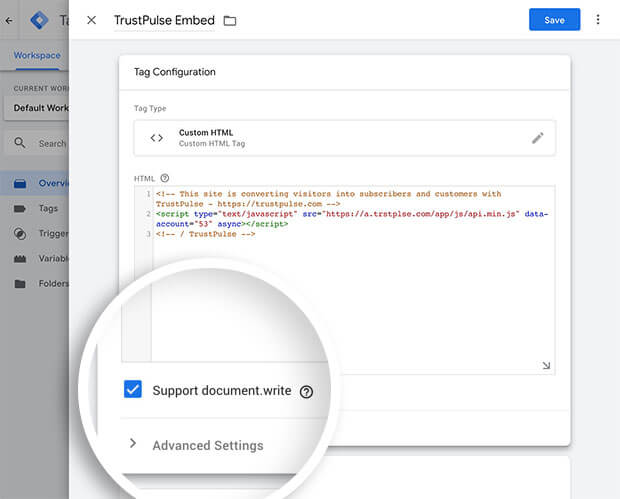Viewport: 620px width, 499px height.
Task: Click the editor resize handle icon
Action: [x=546, y=365]
